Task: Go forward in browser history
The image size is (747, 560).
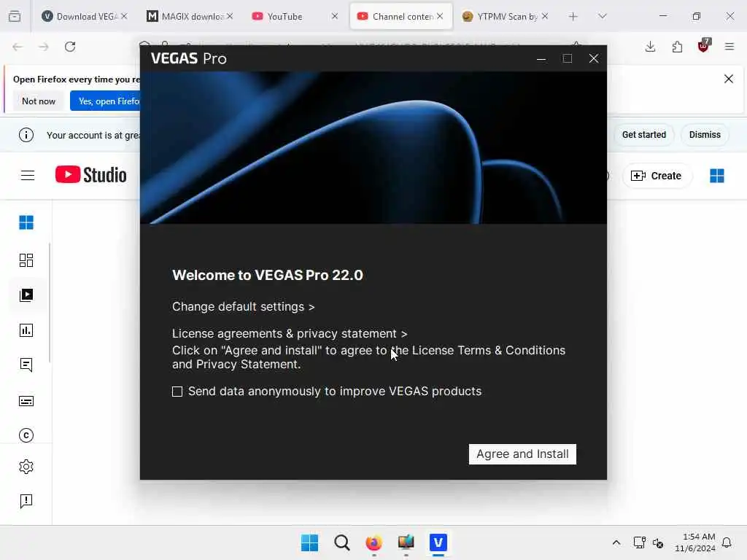Action: pyautogui.click(x=43, y=47)
